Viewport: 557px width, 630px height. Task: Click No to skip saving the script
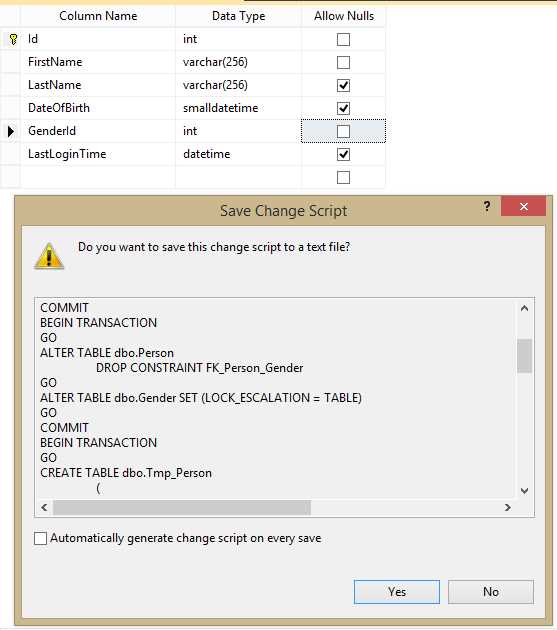(x=491, y=592)
